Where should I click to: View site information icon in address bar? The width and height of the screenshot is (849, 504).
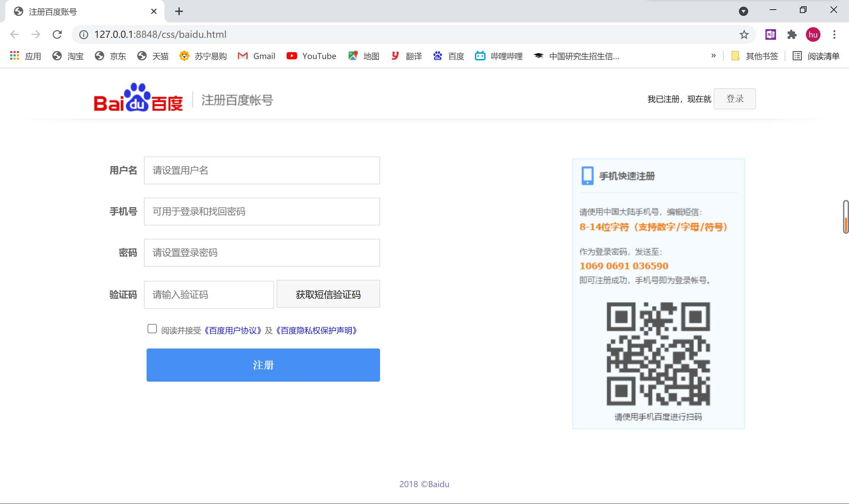(84, 34)
